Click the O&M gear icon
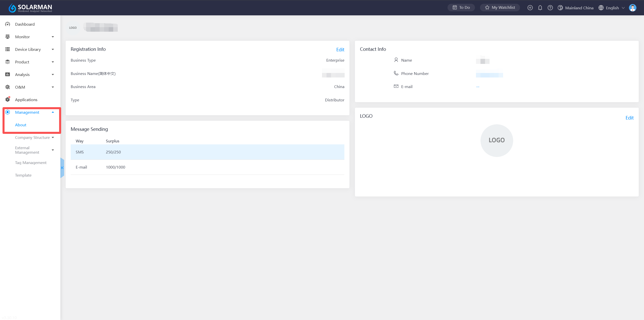The image size is (644, 320). pos(8,87)
